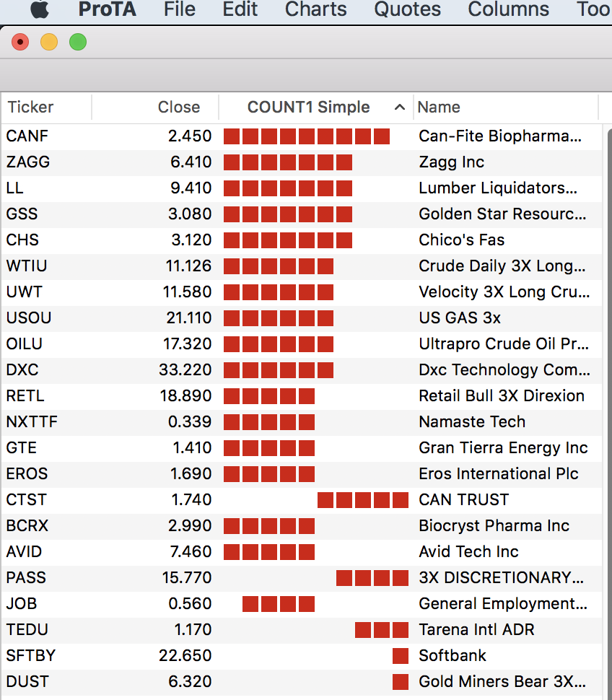Open the Quotes menu
Image resolution: width=612 pixels, height=700 pixels.
click(x=407, y=9)
